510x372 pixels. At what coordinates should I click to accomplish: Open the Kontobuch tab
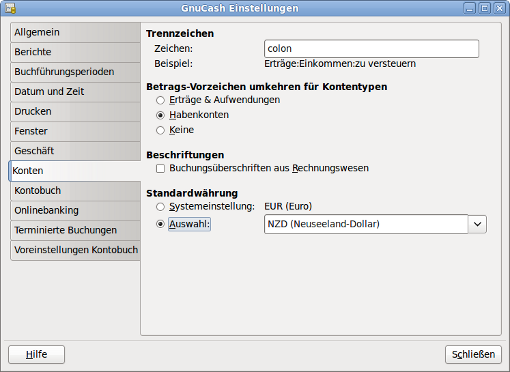tap(75, 191)
